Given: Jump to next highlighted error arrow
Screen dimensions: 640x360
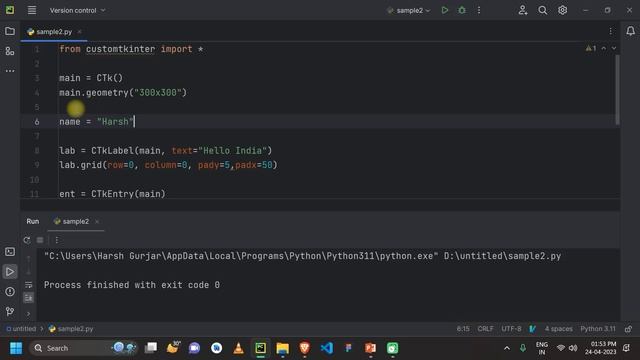Looking at the screenshot, I should pyautogui.click(x=613, y=49).
